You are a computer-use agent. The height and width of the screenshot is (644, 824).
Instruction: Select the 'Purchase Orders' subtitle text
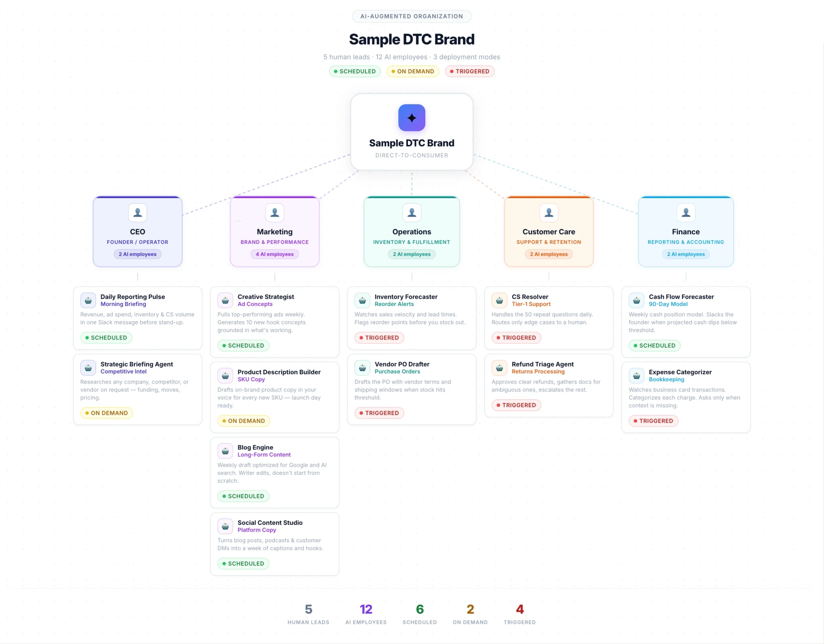(397, 372)
